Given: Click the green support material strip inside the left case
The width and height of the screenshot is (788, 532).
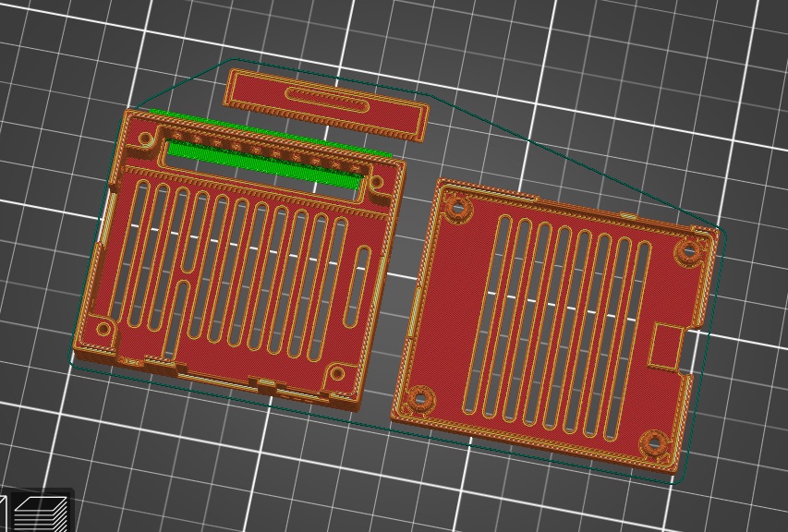Looking at the screenshot, I should tap(265, 164).
